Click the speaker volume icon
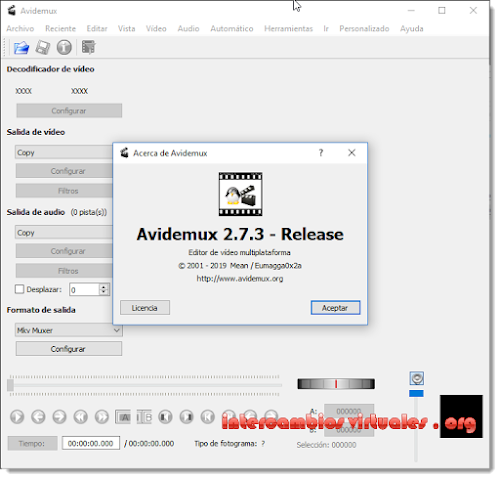Image resolution: width=500 pixels, height=479 pixels. click(417, 378)
